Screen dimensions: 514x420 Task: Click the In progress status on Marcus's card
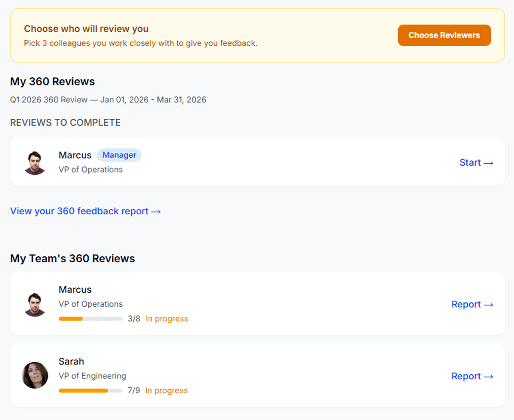point(167,319)
